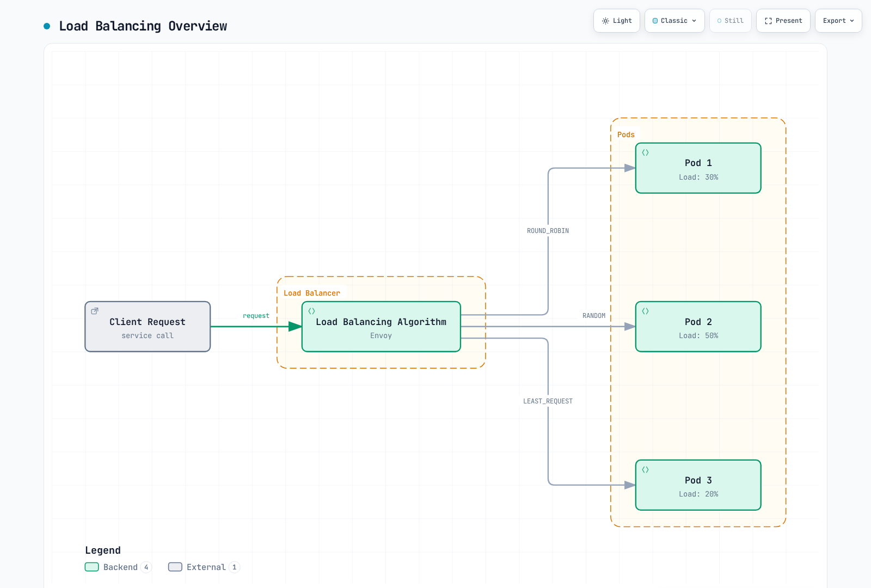Click the code icon on Pod 2 node
This screenshot has width=871, height=588.
click(645, 311)
